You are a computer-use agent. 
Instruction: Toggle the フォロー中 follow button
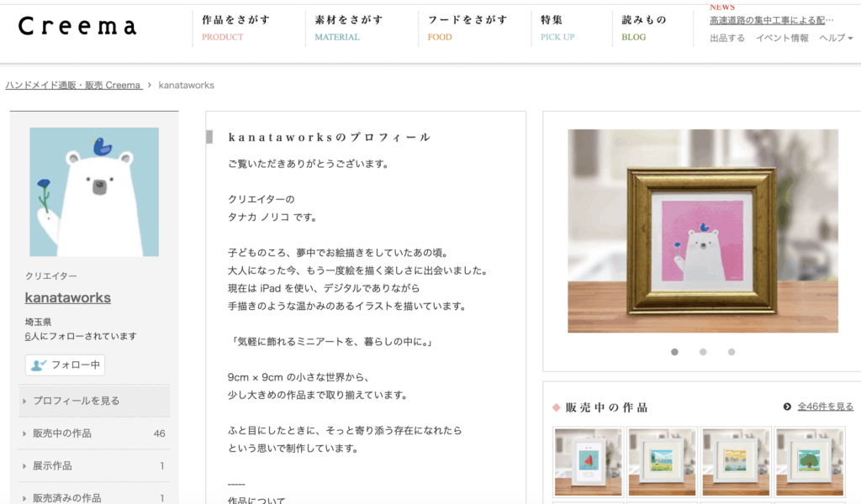coord(65,365)
